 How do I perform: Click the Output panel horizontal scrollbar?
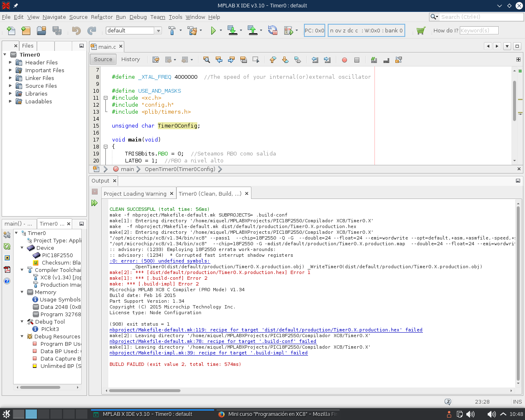145,390
